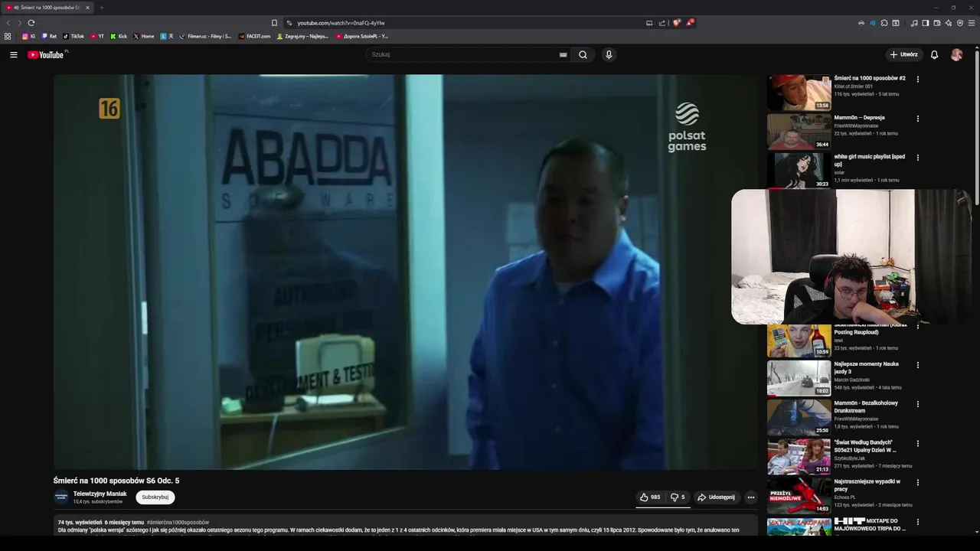Open the Telewizyjny Maniak channel avatar
Screen dimensions: 980x551
tap(61, 497)
